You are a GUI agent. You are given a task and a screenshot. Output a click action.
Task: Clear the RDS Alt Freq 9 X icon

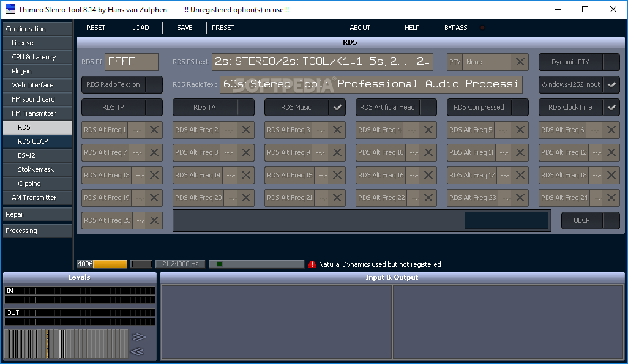coord(337,152)
